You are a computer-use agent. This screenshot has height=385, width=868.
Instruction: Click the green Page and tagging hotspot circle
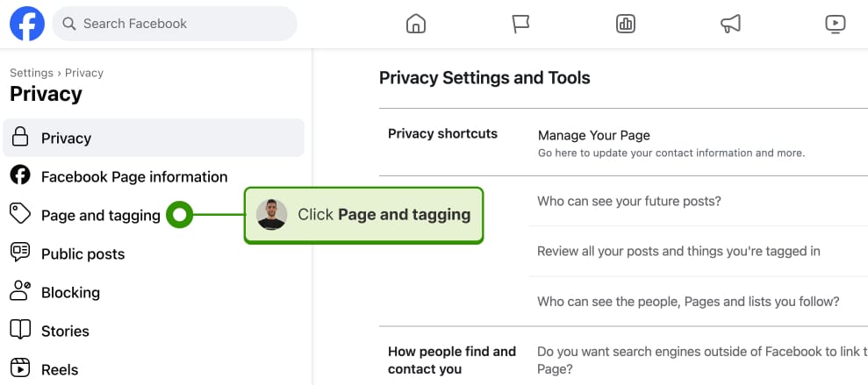click(179, 215)
